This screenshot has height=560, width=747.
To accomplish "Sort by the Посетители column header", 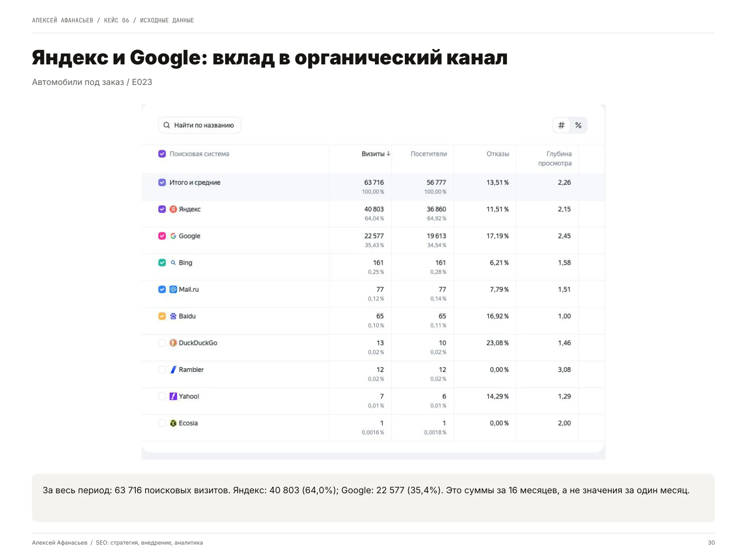I will point(429,154).
